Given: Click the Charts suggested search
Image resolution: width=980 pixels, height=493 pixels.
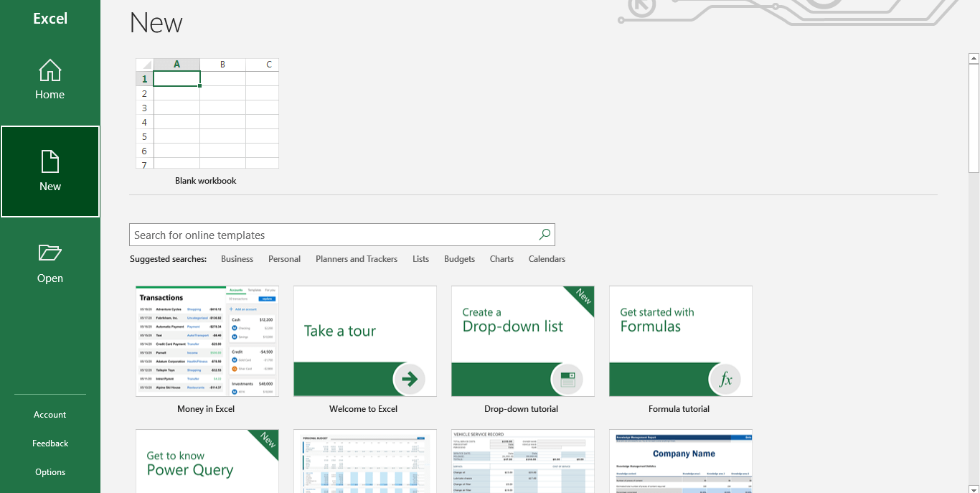Looking at the screenshot, I should (x=501, y=259).
